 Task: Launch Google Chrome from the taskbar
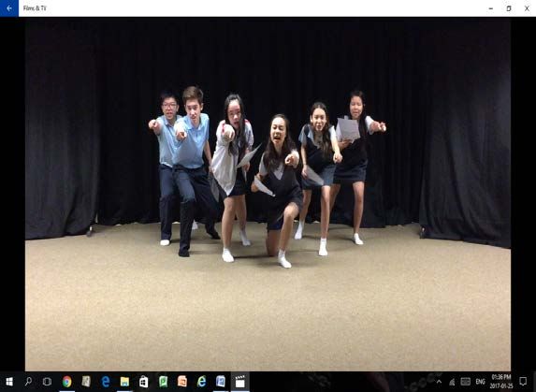coord(67,382)
